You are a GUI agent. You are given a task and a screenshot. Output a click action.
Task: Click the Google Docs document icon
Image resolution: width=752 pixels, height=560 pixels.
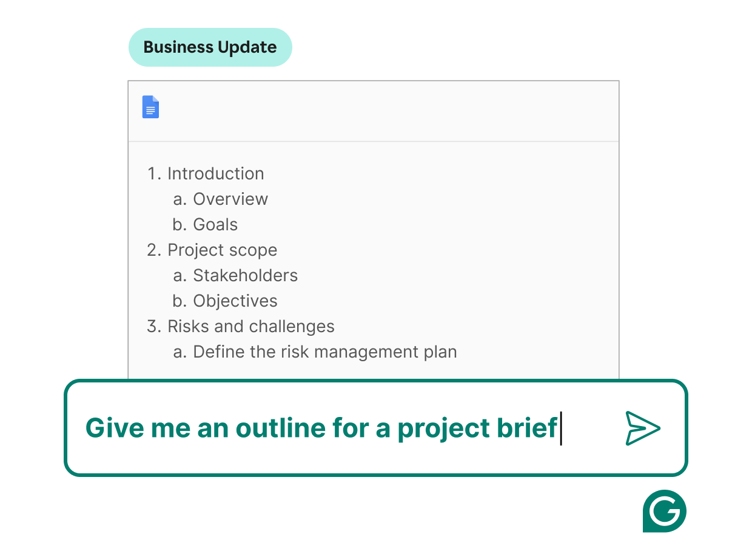tap(150, 107)
